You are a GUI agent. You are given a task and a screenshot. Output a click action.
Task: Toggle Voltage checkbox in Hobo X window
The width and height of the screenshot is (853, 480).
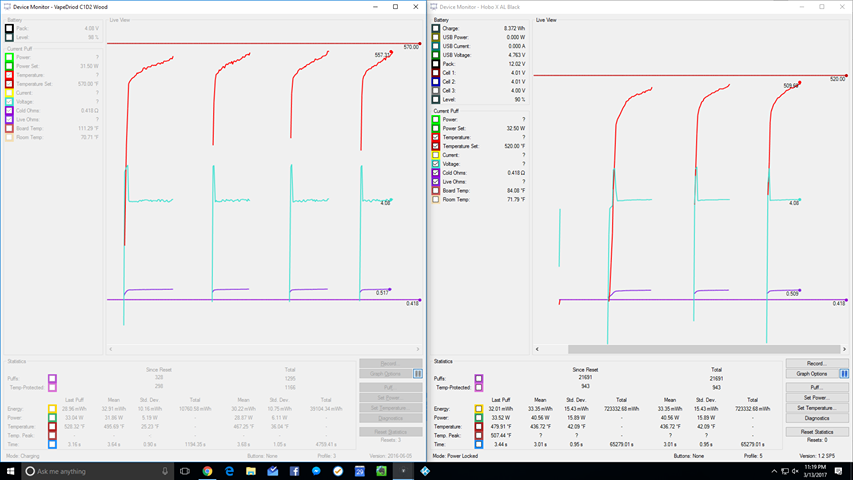click(437, 164)
